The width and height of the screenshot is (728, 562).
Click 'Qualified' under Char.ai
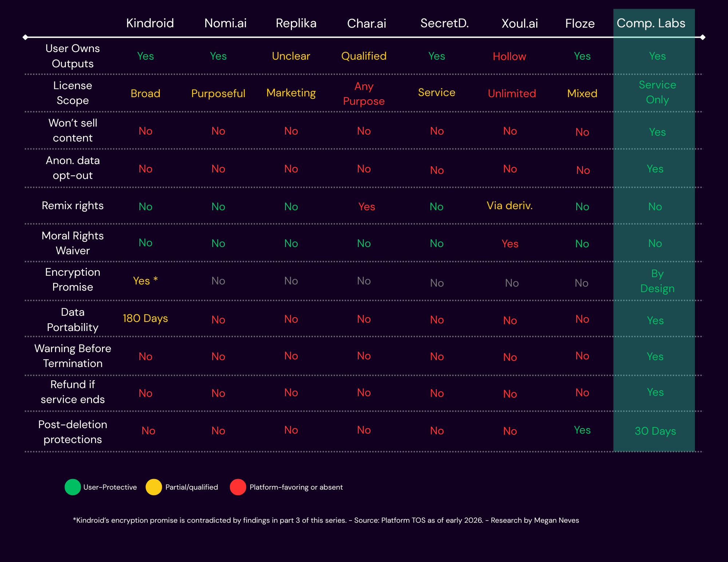(x=364, y=56)
